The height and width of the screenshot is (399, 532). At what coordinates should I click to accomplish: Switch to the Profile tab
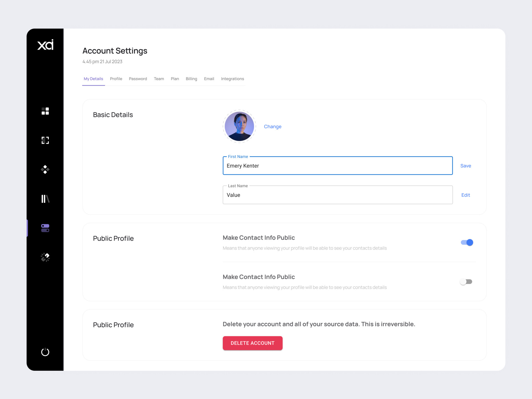coord(116,79)
